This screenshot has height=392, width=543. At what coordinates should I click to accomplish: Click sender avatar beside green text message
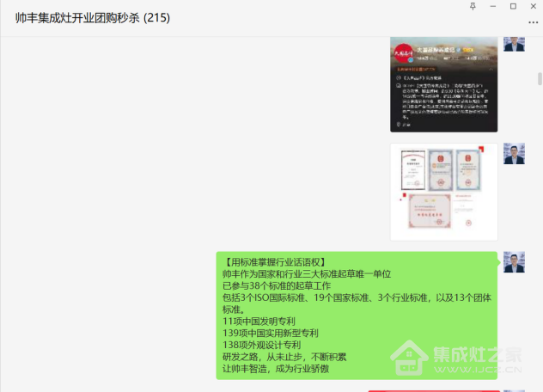point(514,262)
